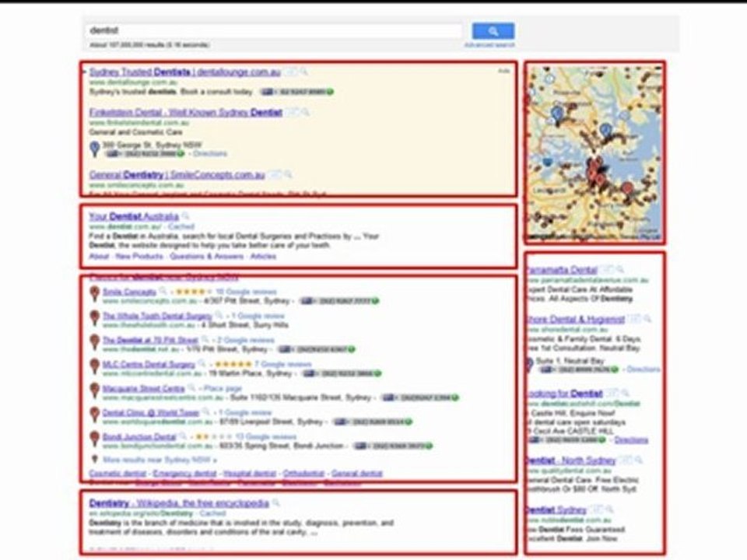Open the 'Dentist Sydney' sidebar ad
The width and height of the screenshot is (747, 560).
[557, 510]
